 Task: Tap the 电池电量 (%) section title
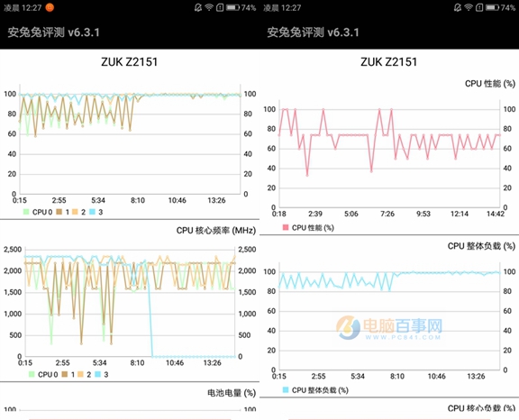[232, 393]
